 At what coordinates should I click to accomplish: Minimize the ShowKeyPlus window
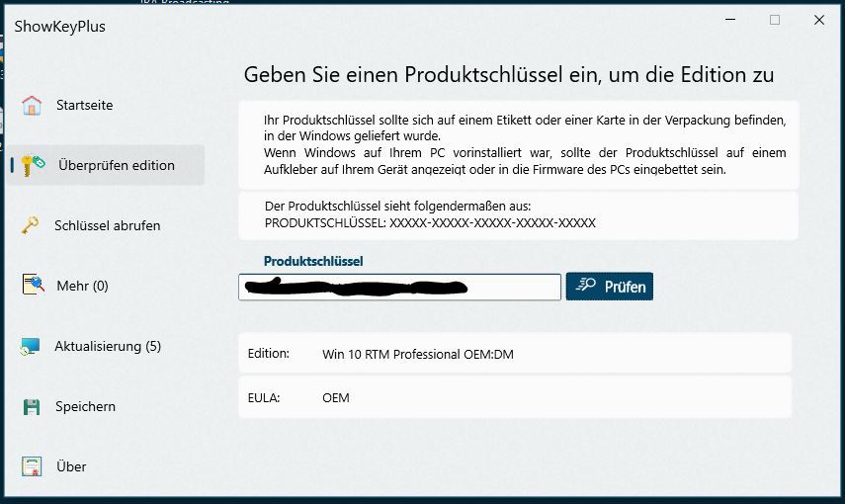[730, 20]
